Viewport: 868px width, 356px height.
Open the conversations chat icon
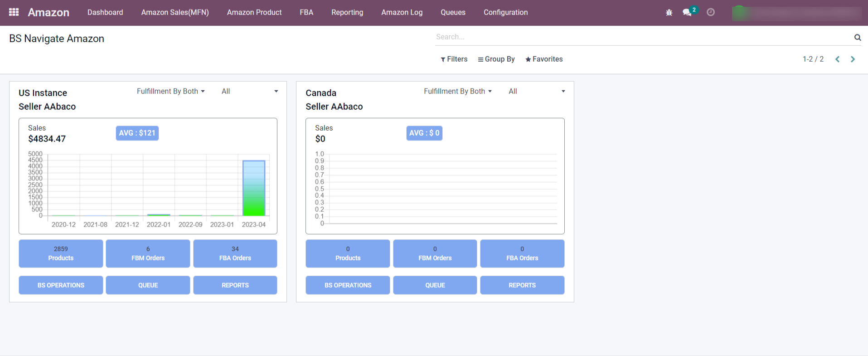click(x=687, y=13)
